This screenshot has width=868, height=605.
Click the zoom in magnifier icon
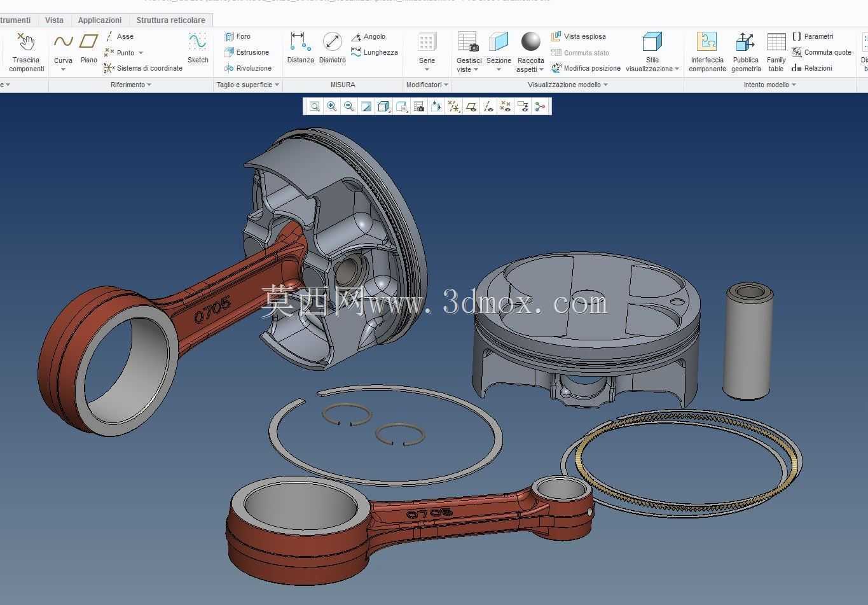(331, 107)
